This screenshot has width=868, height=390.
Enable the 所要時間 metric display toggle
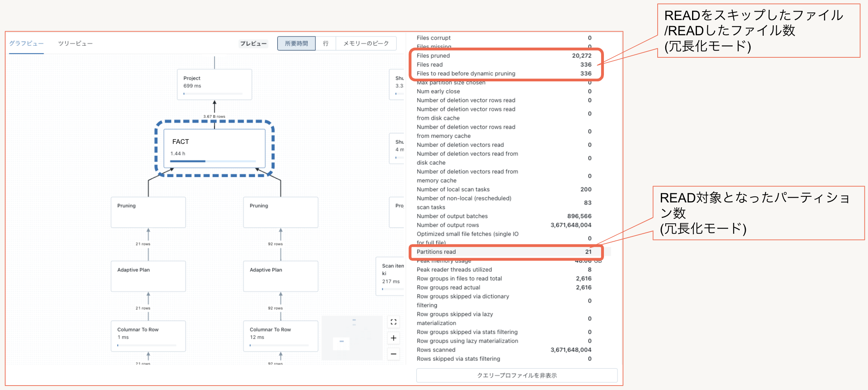click(296, 43)
